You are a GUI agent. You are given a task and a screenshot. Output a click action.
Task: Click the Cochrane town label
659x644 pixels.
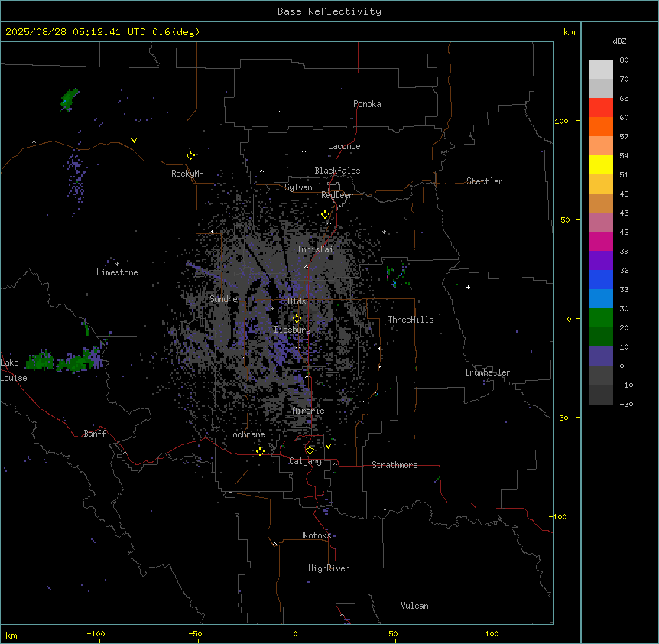pos(246,434)
